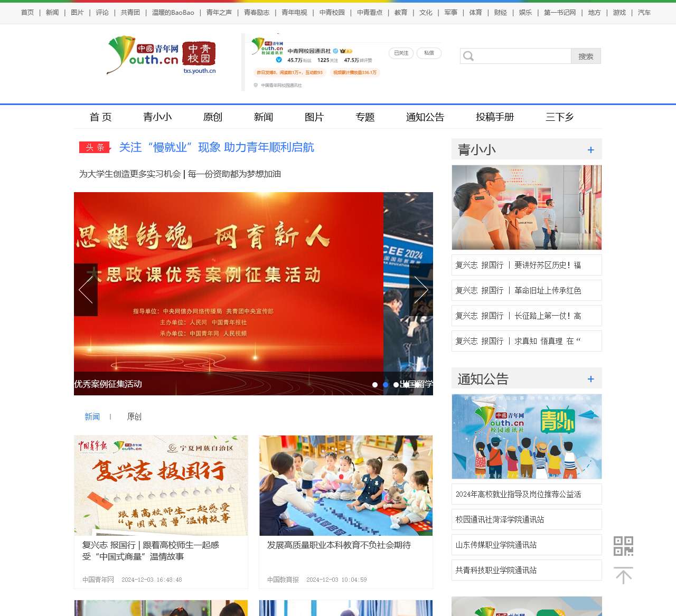This screenshot has height=616, width=676.
Task: Click 青春励志 in top site bar
Action: [257, 12]
